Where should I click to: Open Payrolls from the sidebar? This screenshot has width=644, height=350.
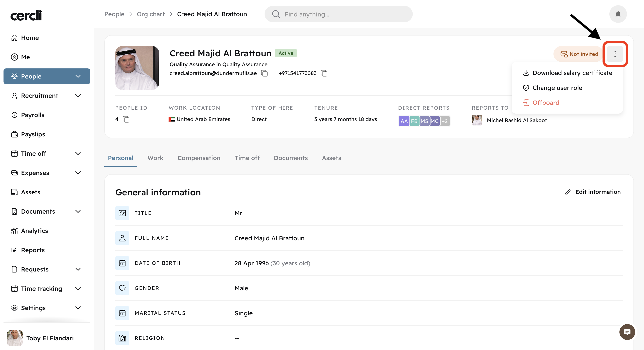[32, 115]
